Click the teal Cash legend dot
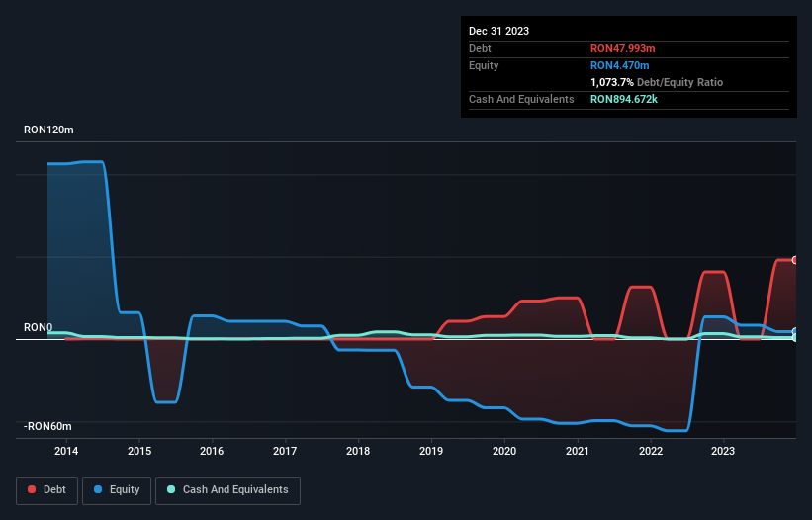Screen dimensions: 812x520 (x=171, y=489)
